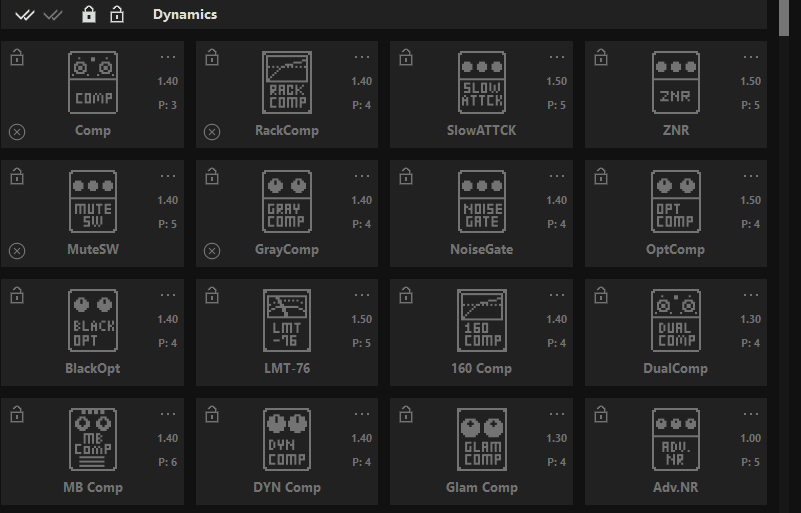Toggle the lock on MuteSW effect
The height and width of the screenshot is (513, 801).
point(17,177)
